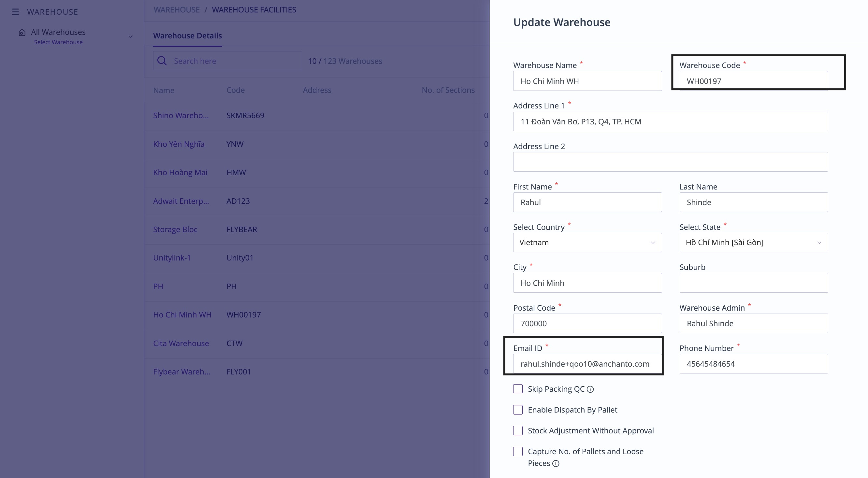Focus the Search here field

click(x=227, y=61)
